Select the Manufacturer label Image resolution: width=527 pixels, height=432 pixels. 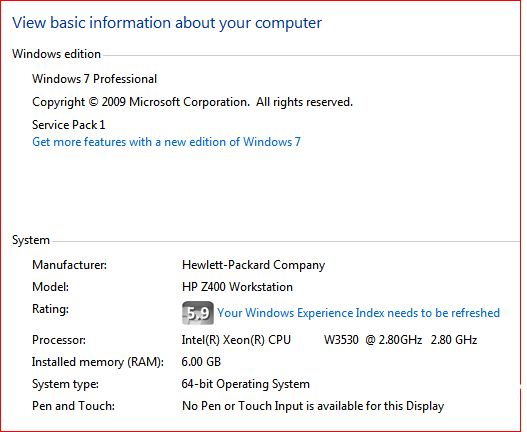click(x=70, y=265)
